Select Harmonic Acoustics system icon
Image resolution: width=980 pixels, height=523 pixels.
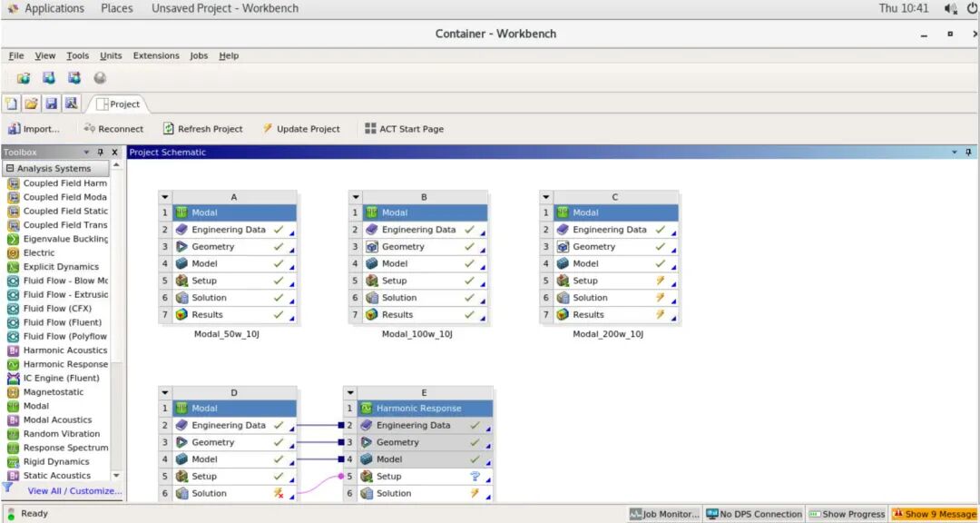13,350
